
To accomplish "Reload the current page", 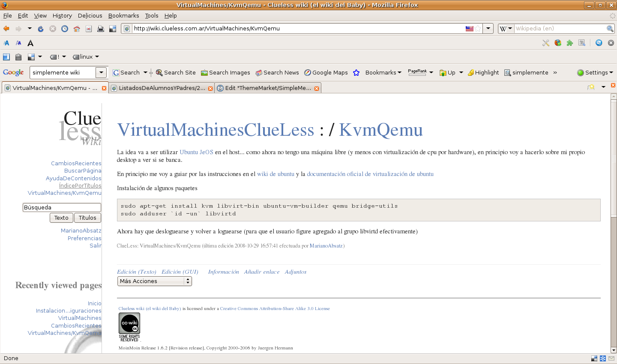I will [x=41, y=29].
